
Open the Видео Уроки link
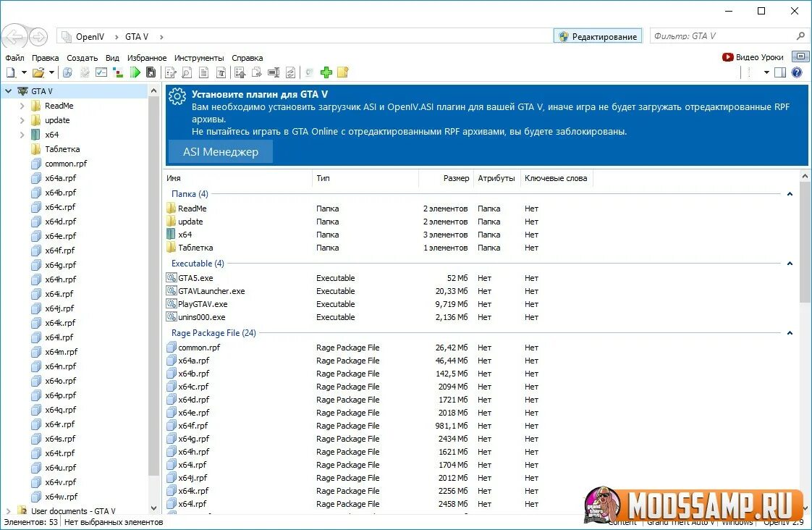pyautogui.click(x=753, y=57)
